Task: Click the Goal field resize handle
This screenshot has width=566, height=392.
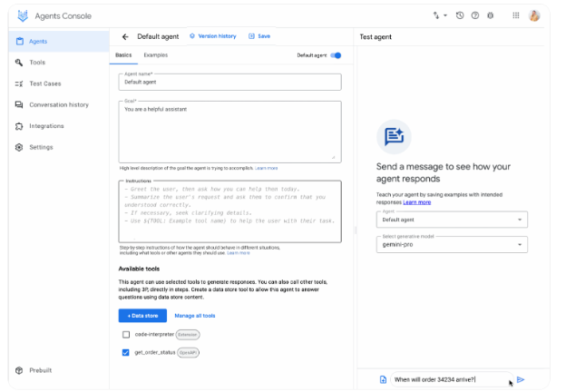Action: (x=333, y=157)
